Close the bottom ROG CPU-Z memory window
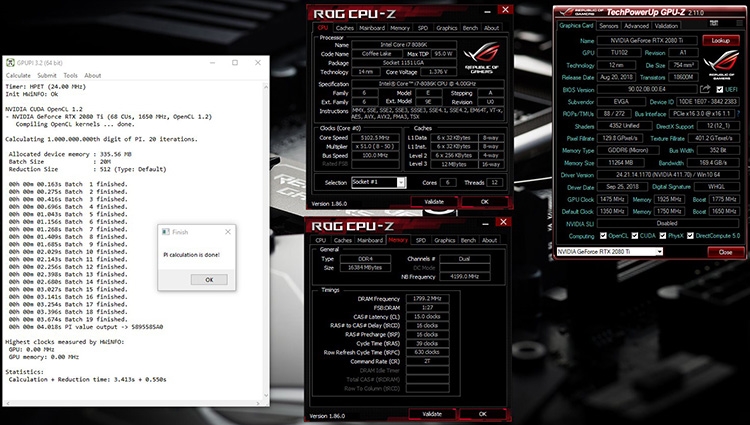Screen dimensions: 750x425 point(503,222)
